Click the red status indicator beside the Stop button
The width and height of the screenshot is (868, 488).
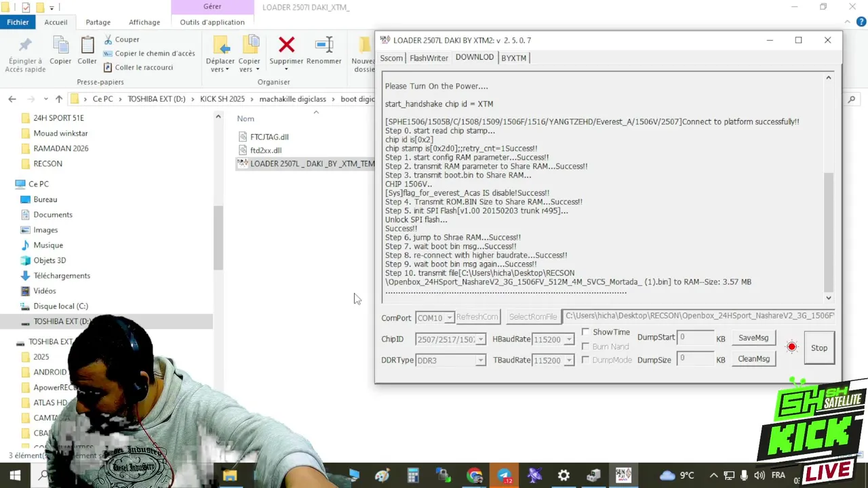click(x=791, y=347)
